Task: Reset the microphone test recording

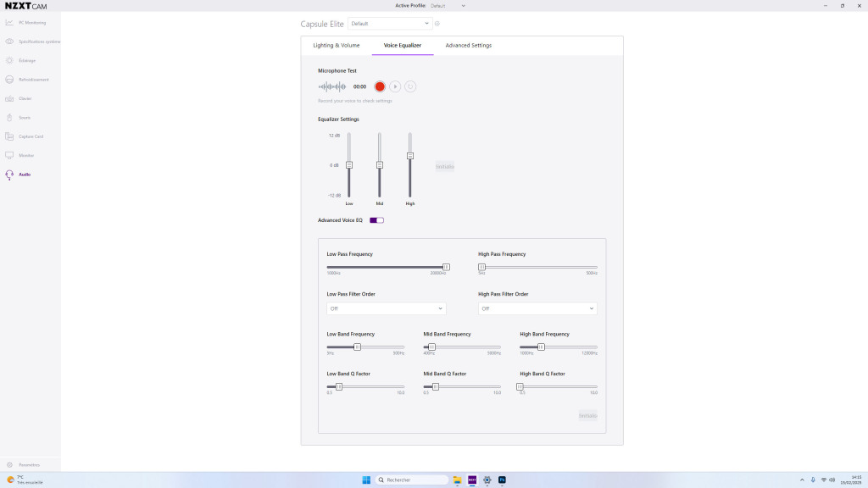Action: point(410,86)
